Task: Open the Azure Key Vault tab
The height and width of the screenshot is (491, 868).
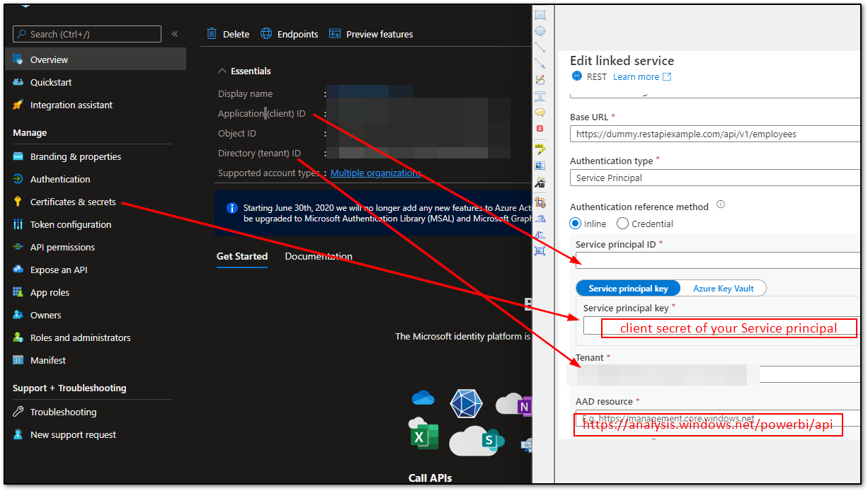Action: click(723, 288)
